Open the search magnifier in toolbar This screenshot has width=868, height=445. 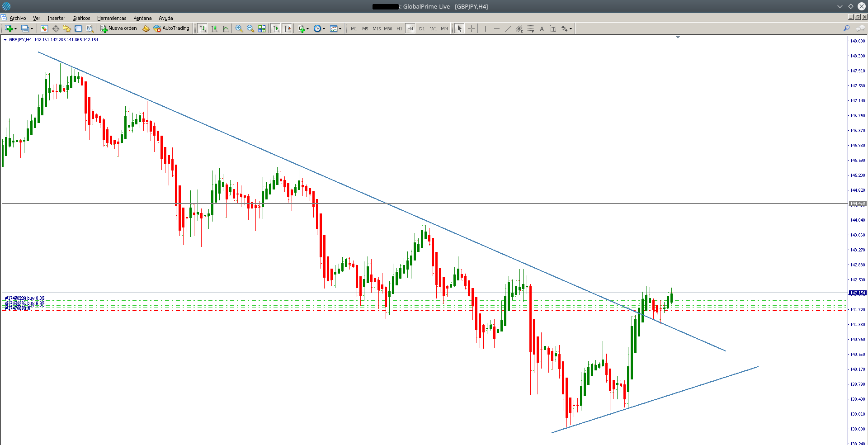pyautogui.click(x=847, y=28)
